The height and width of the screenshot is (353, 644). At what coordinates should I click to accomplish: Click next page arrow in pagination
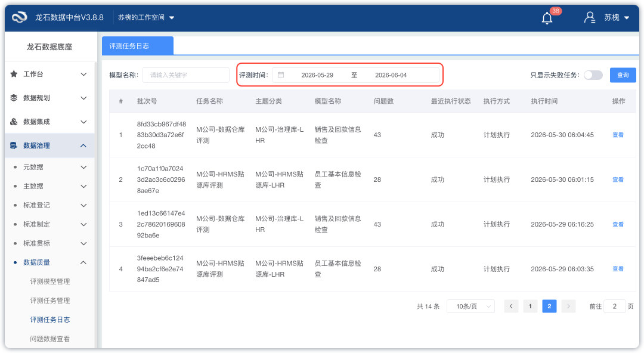click(568, 306)
